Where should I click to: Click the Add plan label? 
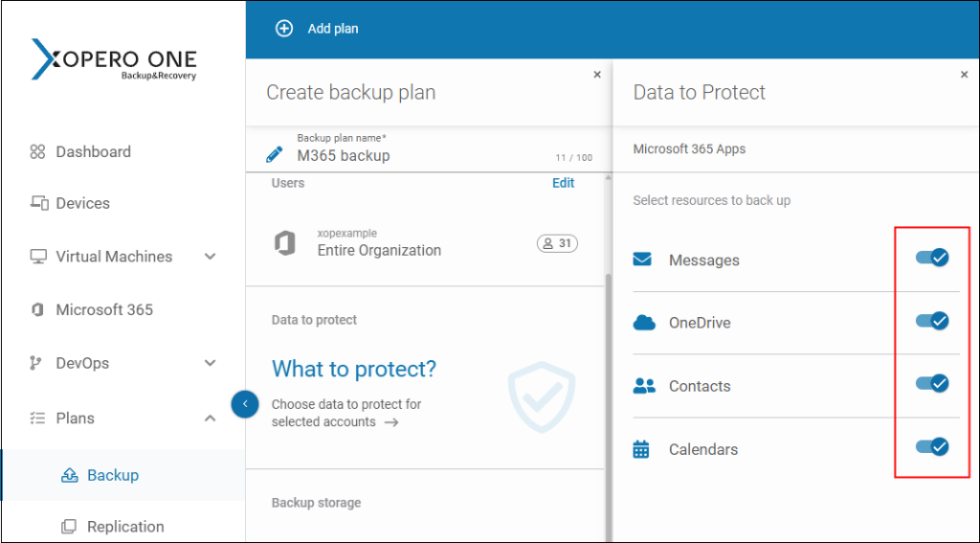click(x=333, y=29)
